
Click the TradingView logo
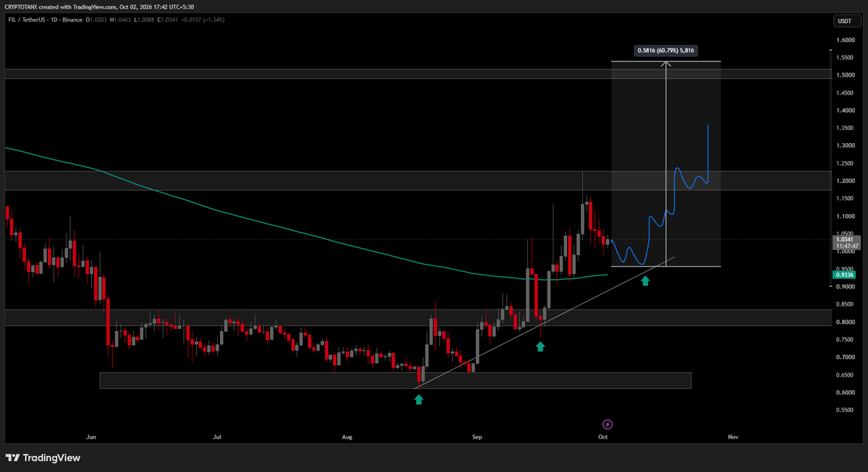click(x=43, y=458)
